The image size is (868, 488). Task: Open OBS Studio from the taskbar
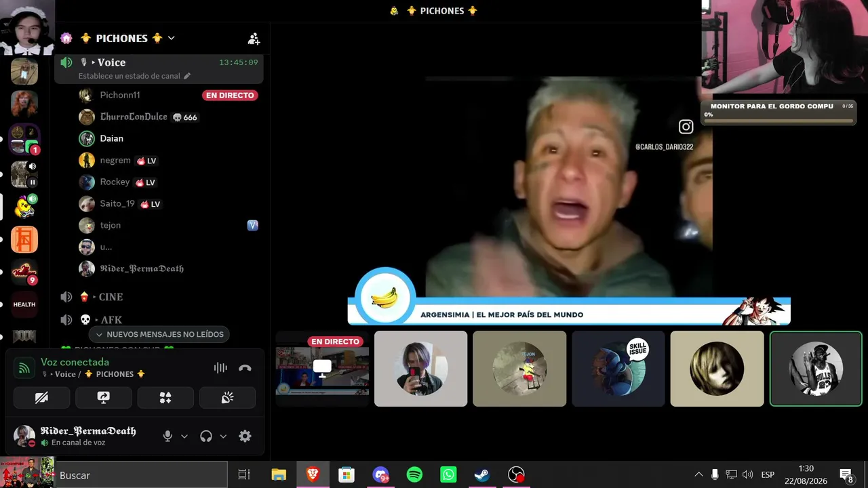[x=516, y=475]
